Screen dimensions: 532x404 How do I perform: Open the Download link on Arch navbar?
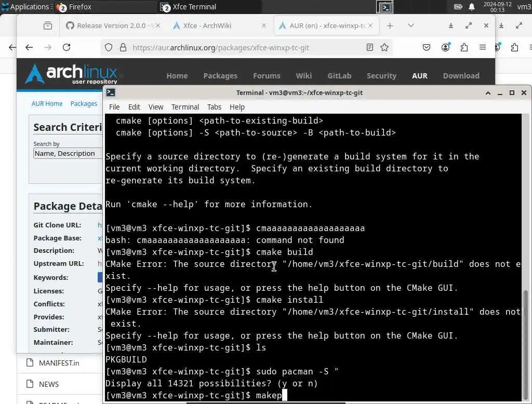(x=461, y=76)
